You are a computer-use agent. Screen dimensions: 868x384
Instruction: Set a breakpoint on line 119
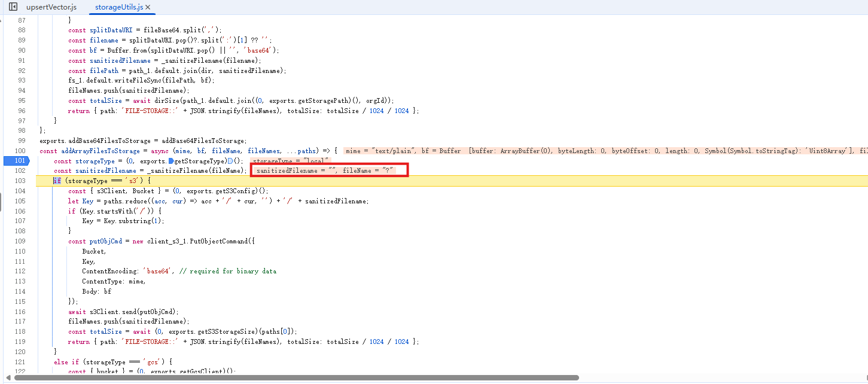pos(21,342)
